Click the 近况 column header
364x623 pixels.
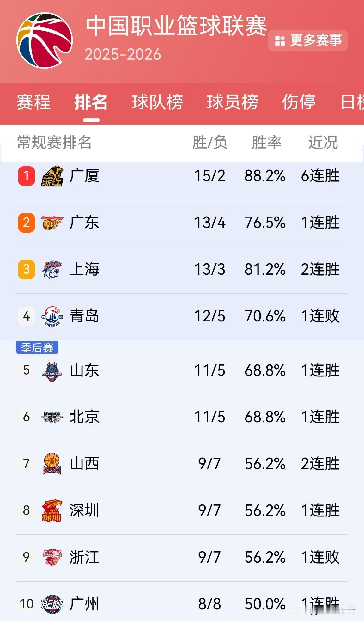(x=323, y=143)
